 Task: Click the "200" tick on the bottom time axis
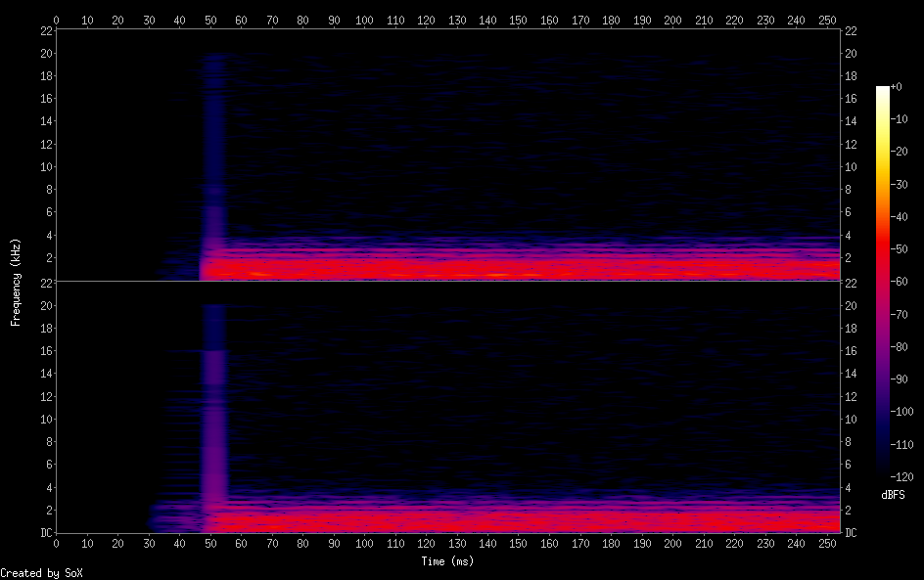673,544
